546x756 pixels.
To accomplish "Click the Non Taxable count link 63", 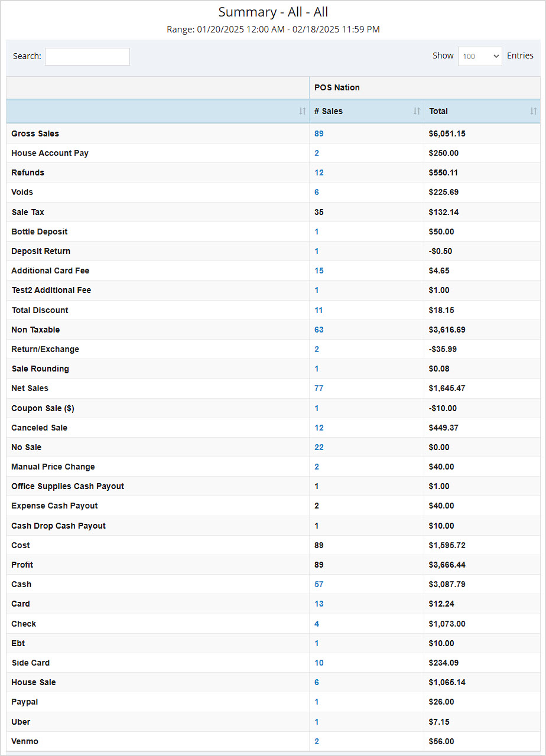I will pos(318,330).
